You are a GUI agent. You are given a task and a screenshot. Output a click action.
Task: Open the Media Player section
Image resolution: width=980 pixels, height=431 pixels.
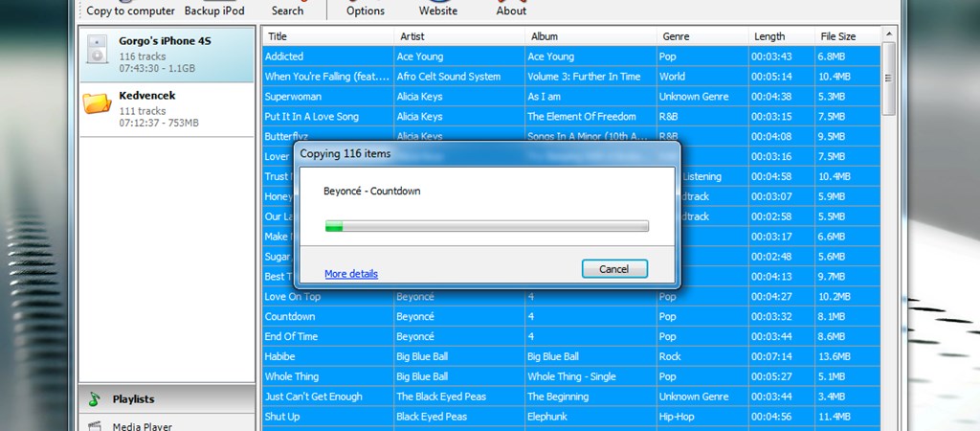167,423
